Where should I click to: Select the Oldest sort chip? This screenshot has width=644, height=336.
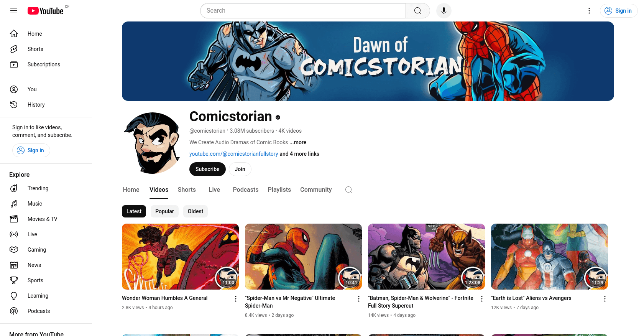[x=195, y=211]
